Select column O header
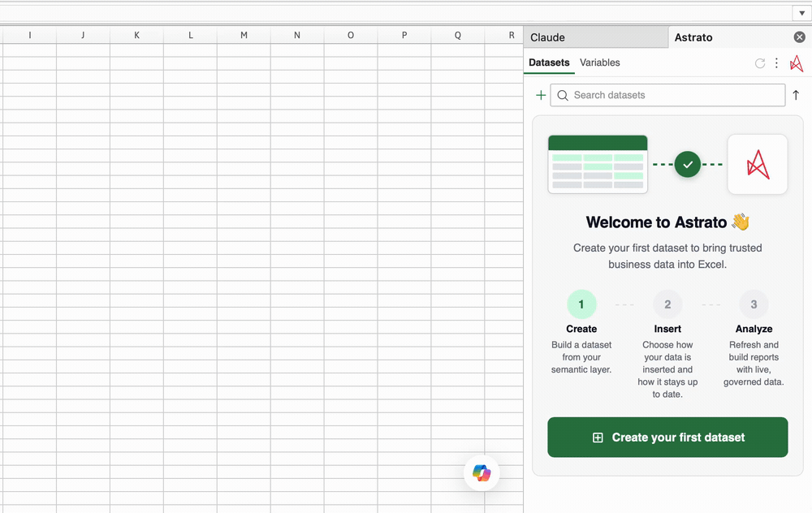812x513 pixels. [351, 35]
